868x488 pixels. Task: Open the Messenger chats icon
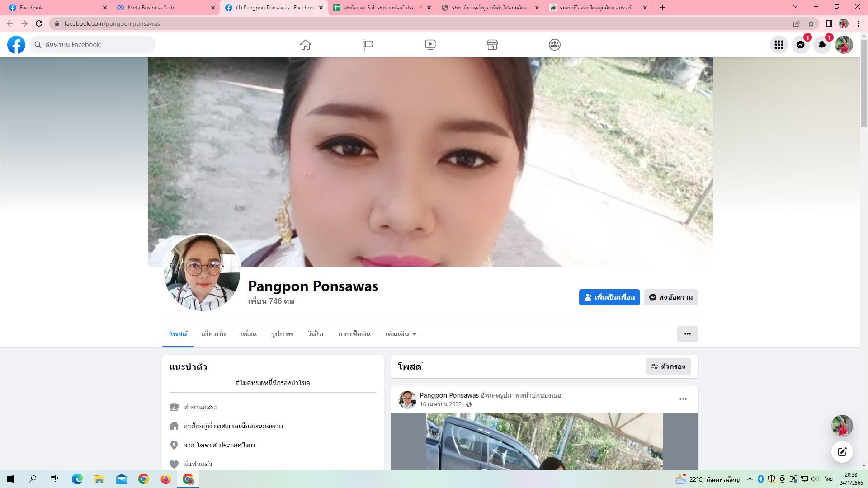pos(800,45)
